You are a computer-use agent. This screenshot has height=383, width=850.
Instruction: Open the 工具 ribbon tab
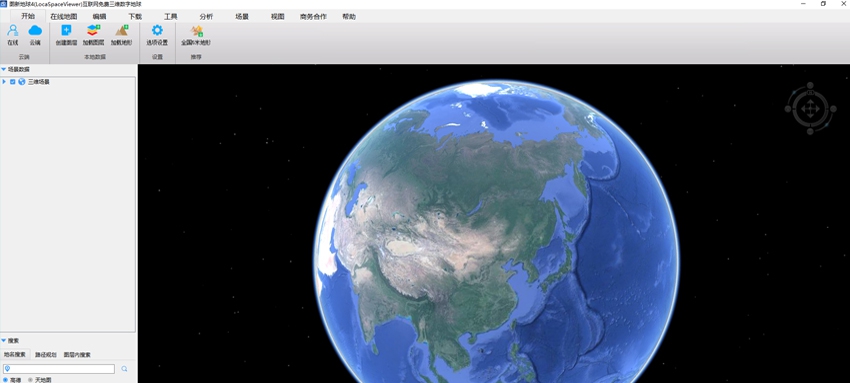[x=171, y=16]
